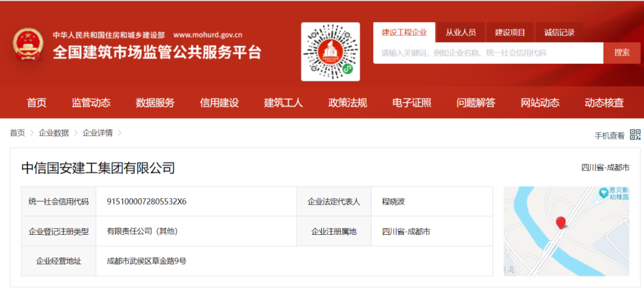Click the WeChat mini-program QR code

click(x=330, y=52)
